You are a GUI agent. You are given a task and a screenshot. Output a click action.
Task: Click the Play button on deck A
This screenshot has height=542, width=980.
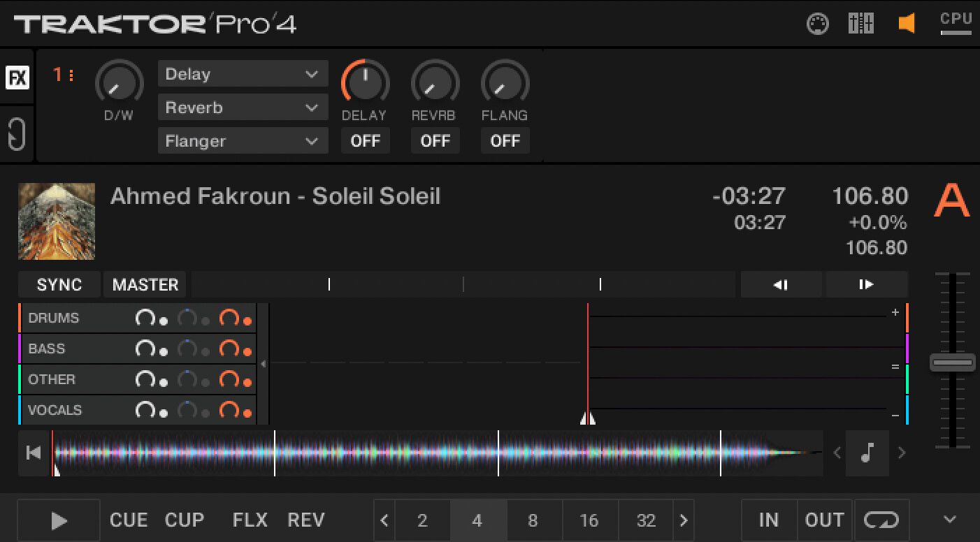pyautogui.click(x=59, y=520)
